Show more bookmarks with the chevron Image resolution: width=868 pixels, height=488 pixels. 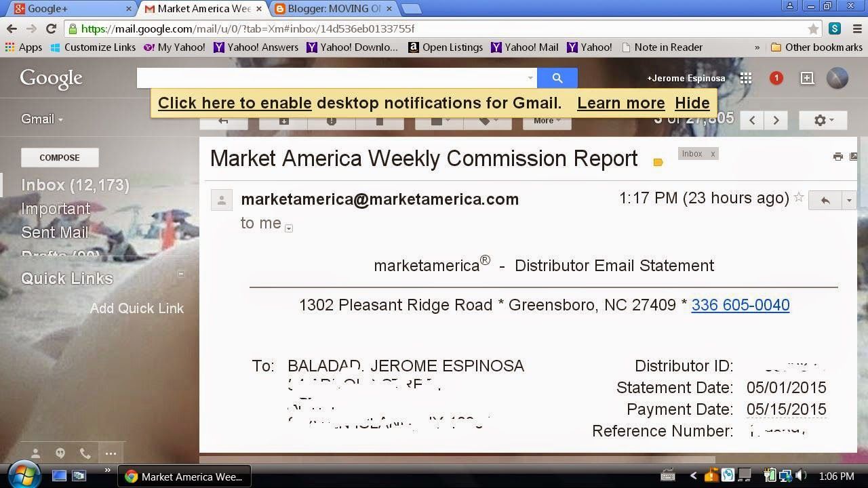click(x=757, y=47)
